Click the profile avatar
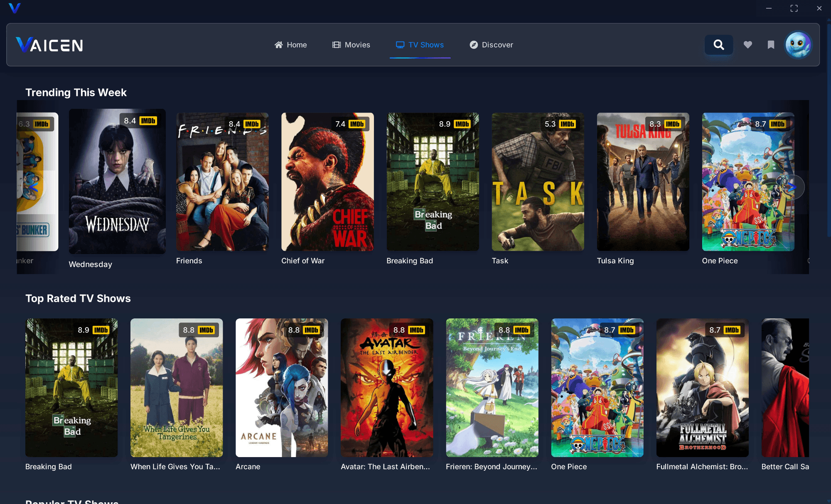The height and width of the screenshot is (504, 831). coord(798,45)
